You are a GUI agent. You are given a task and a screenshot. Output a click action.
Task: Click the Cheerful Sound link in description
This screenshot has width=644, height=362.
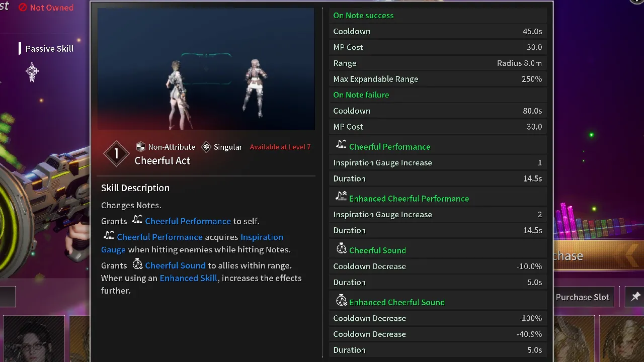[175, 265]
